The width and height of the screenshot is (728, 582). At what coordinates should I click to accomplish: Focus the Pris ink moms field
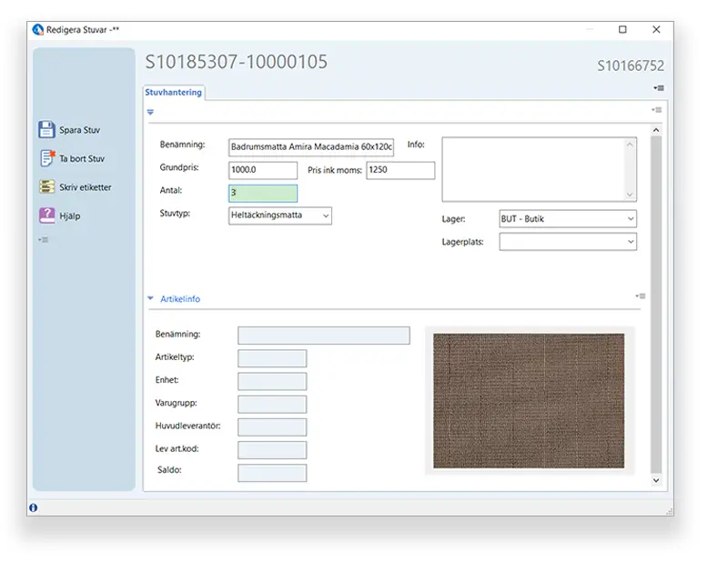pyautogui.click(x=400, y=170)
